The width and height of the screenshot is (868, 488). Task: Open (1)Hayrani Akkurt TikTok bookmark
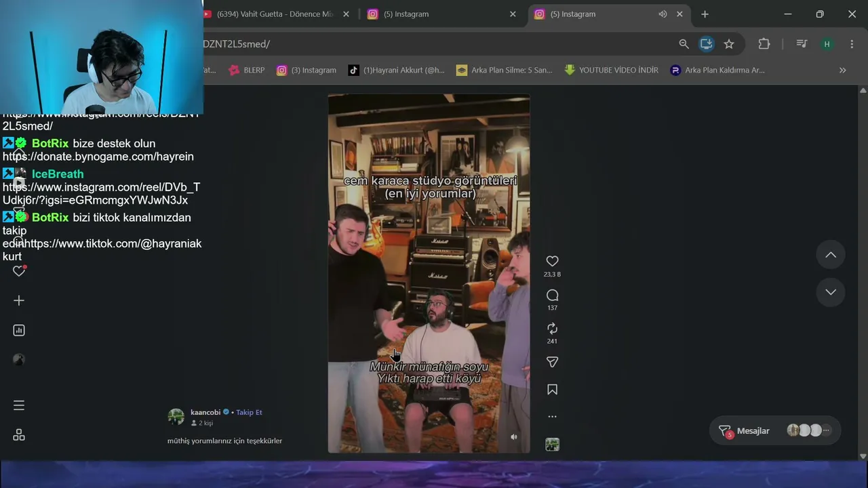point(397,70)
